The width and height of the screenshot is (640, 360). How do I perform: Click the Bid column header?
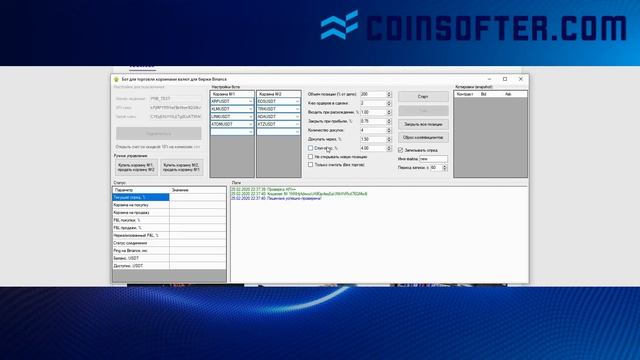[491, 94]
